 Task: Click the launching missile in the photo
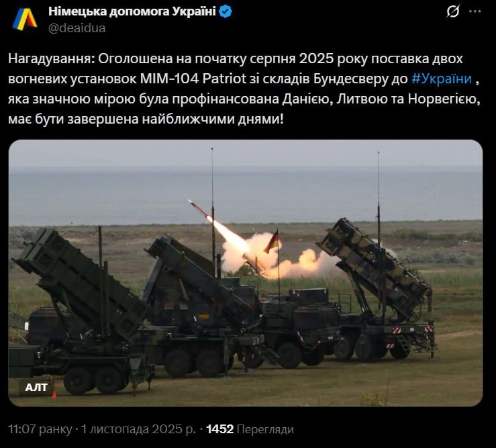[201, 209]
